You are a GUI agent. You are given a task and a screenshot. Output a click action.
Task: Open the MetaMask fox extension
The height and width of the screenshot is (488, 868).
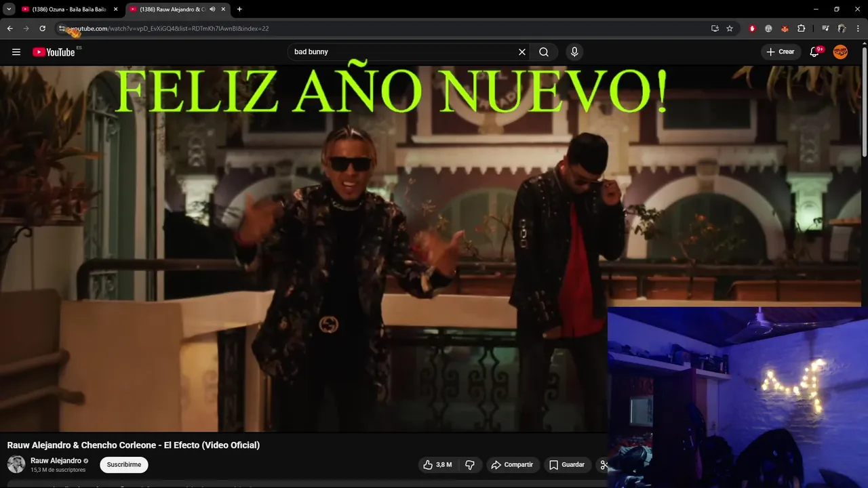(x=785, y=28)
